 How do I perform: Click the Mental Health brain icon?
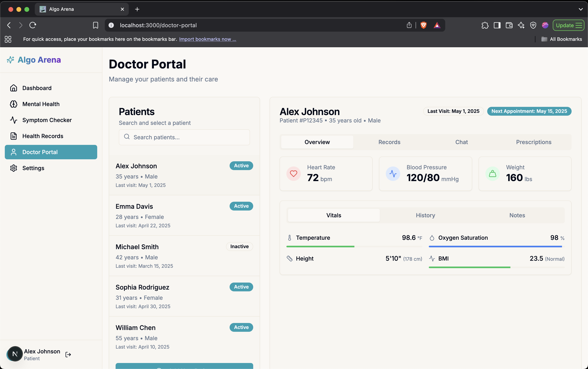[x=14, y=104]
